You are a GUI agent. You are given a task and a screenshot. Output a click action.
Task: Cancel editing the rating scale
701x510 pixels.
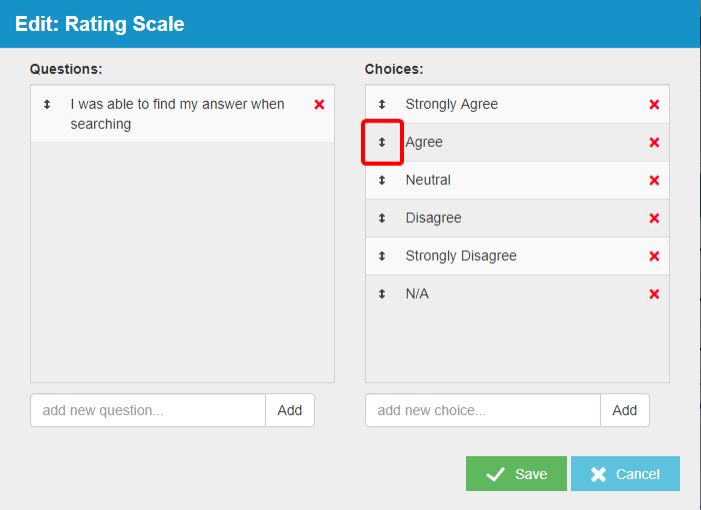click(x=625, y=474)
